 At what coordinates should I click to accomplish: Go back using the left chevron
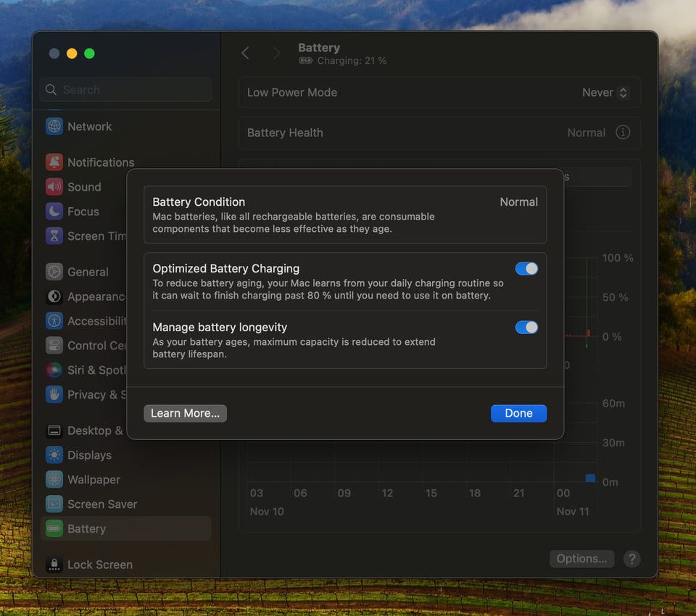point(245,53)
